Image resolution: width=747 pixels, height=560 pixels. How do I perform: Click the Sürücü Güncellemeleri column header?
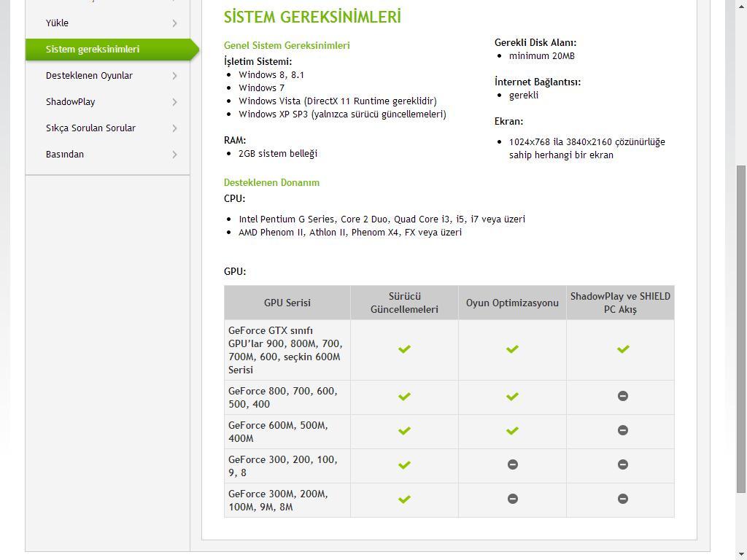[404, 303]
